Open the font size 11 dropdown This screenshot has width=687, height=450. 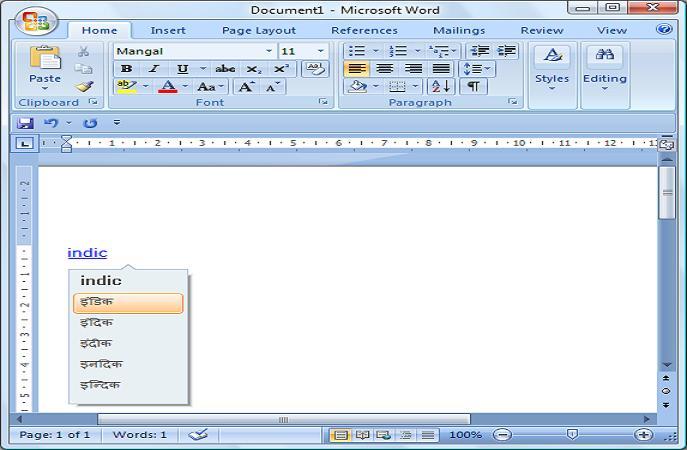click(x=321, y=51)
